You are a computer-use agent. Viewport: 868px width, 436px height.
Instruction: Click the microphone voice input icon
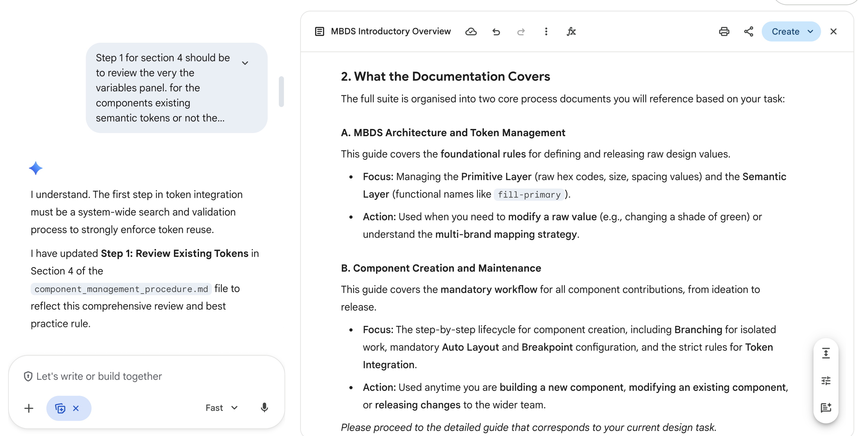[x=264, y=408]
